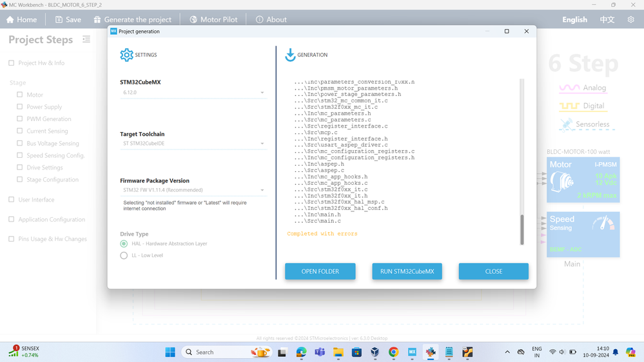Image resolution: width=644 pixels, height=362 pixels.
Task: Open the notification bell icon
Action: (x=615, y=352)
